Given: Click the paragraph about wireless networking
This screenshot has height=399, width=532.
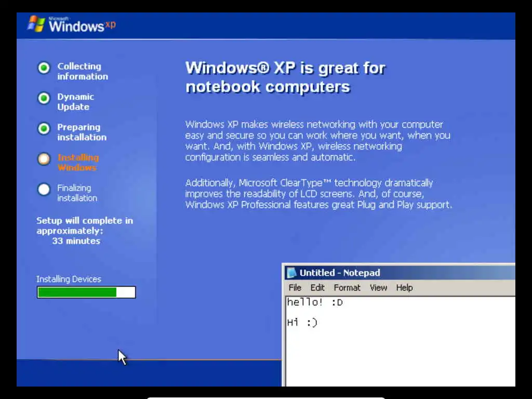Looking at the screenshot, I should pos(318,141).
